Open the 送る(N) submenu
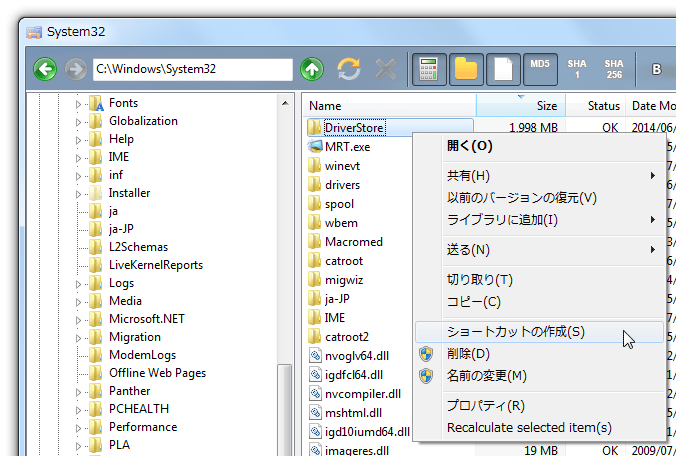Screen dimensions: 676x456 click(539, 250)
